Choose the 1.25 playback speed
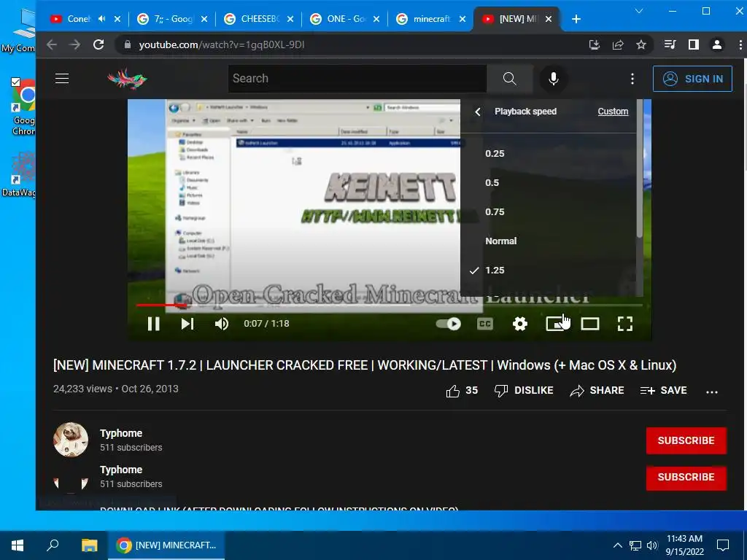Viewport: 747px width, 560px height. (548, 270)
